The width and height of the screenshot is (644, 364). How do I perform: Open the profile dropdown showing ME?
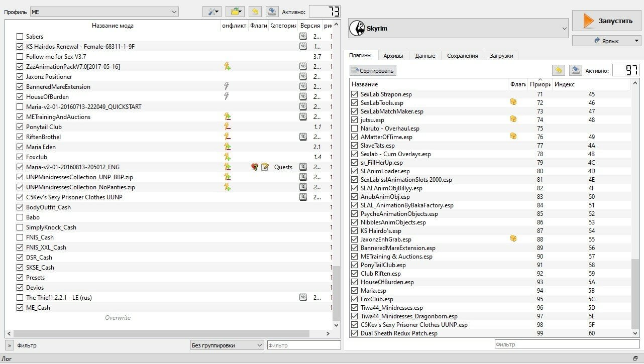click(104, 12)
